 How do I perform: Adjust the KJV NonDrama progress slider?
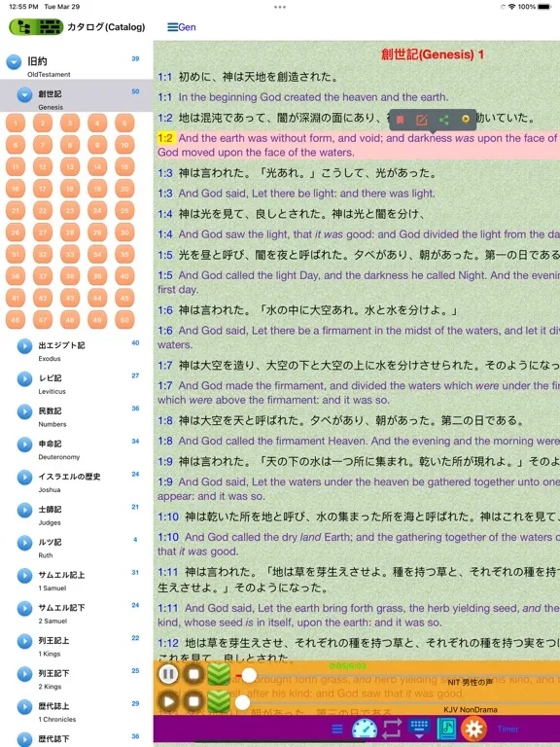pyautogui.click(x=242, y=702)
